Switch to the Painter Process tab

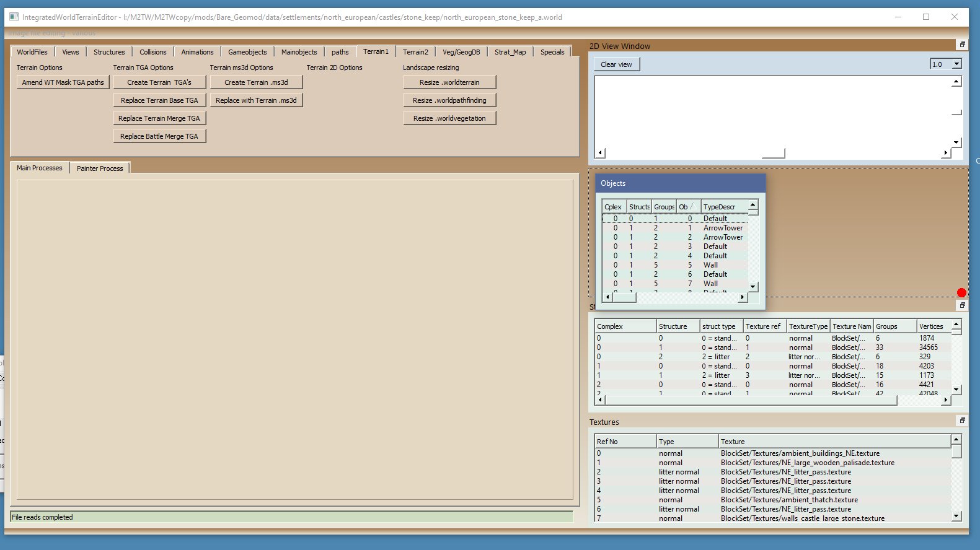pos(100,168)
